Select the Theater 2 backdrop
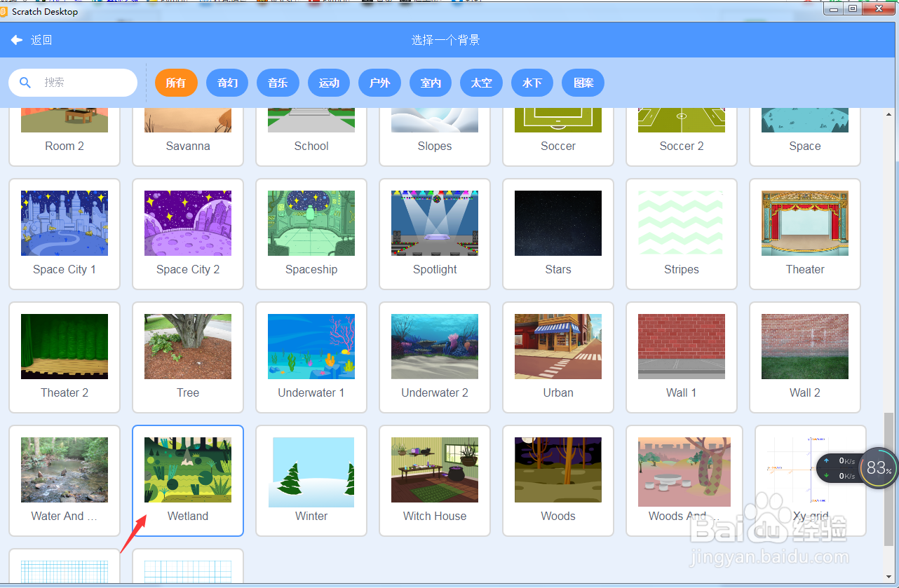The image size is (899, 588). click(x=65, y=357)
